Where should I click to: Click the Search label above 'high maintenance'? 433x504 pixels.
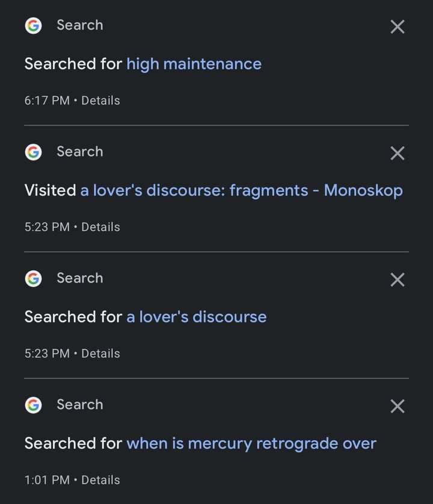(x=80, y=25)
